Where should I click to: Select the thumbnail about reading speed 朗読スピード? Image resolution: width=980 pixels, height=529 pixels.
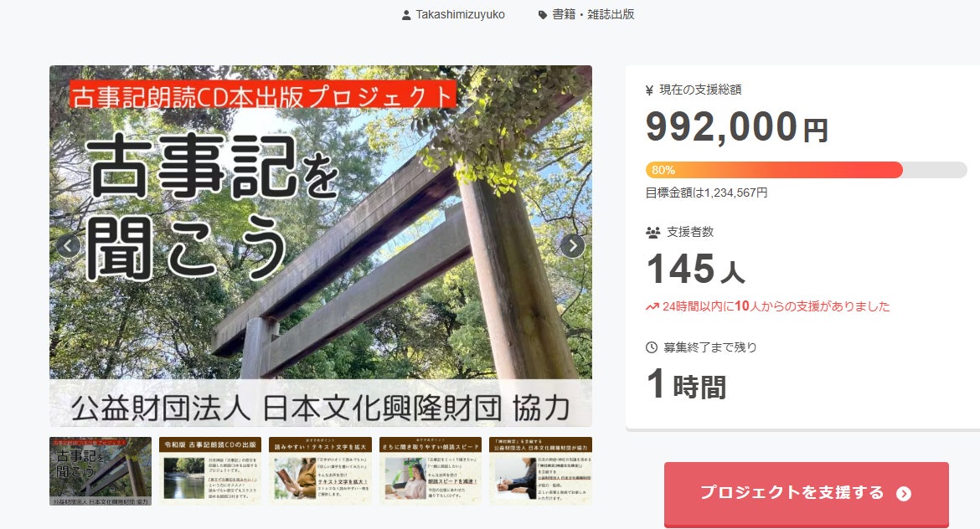point(430,471)
